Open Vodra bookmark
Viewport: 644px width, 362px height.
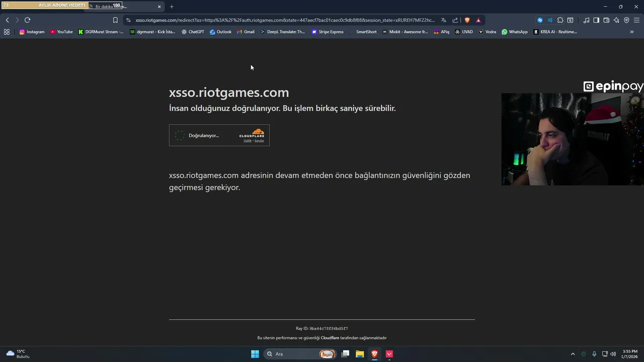[x=487, y=32]
